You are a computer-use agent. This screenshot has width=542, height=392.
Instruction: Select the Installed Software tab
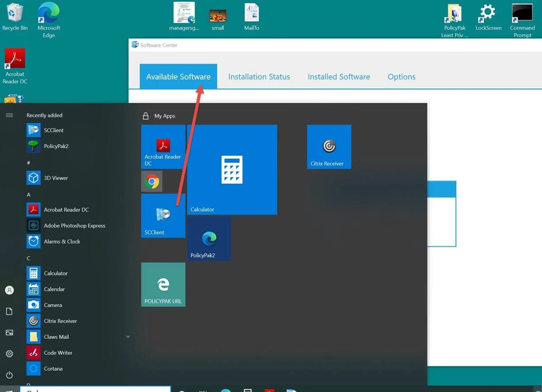coord(339,77)
